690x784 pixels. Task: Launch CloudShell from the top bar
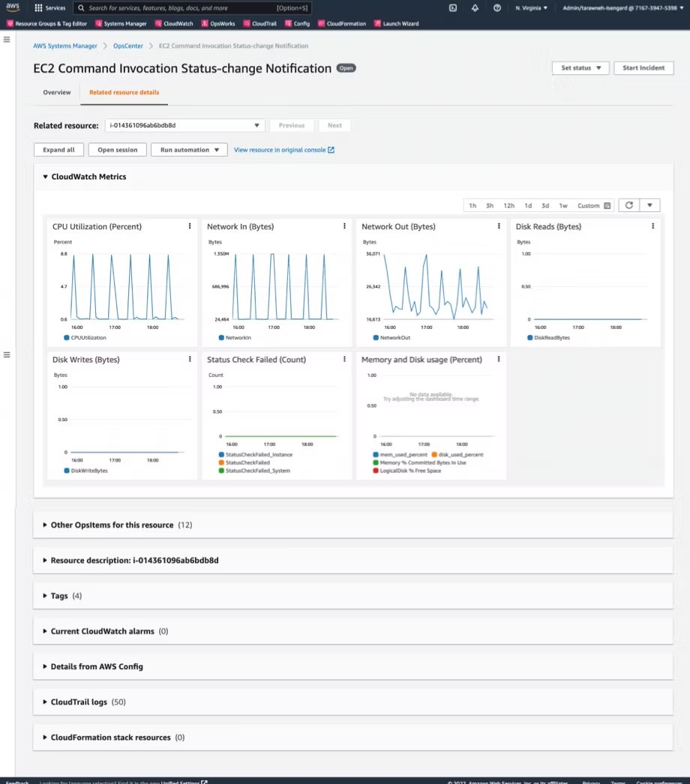[453, 8]
